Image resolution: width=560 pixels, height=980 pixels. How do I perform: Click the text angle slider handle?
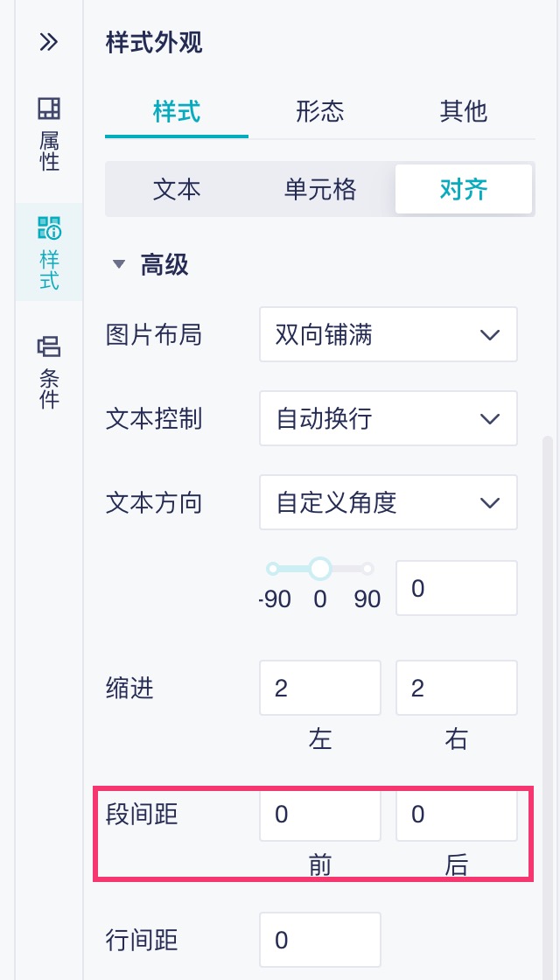coord(320,569)
